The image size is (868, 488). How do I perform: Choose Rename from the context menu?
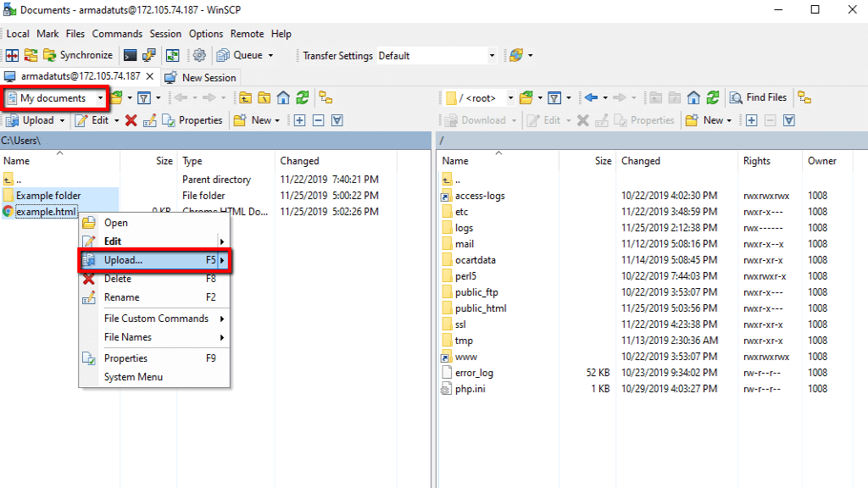tap(154, 297)
